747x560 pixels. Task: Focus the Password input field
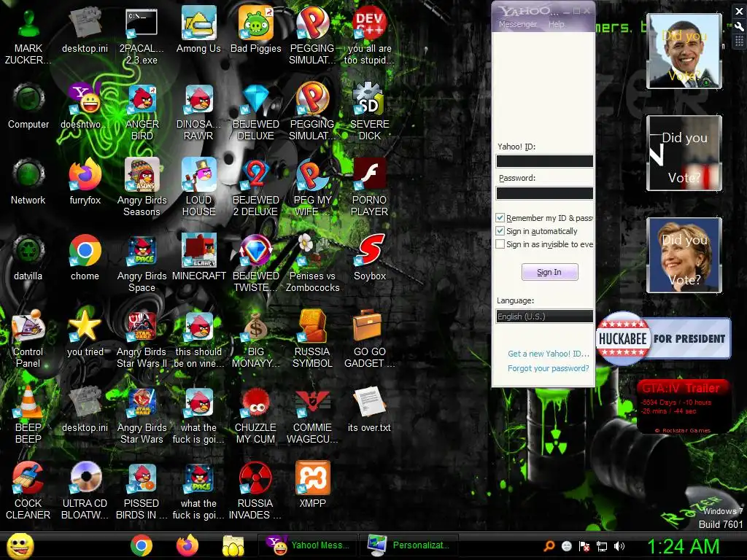pyautogui.click(x=544, y=192)
